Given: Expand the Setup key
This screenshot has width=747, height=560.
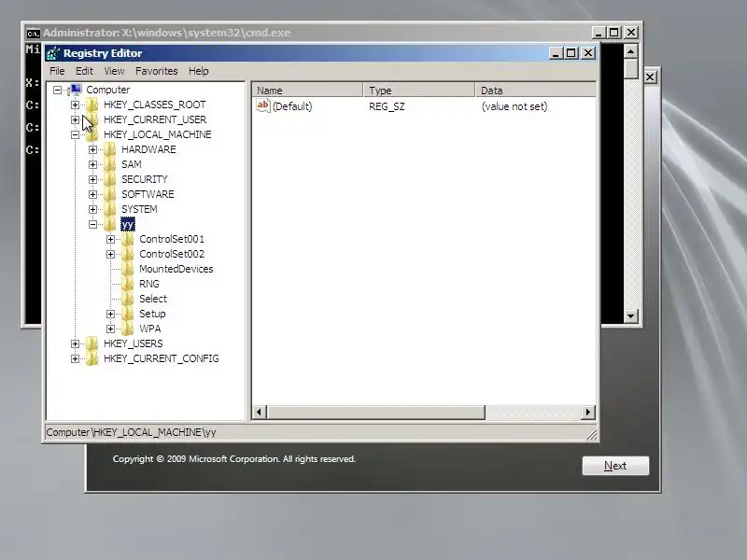Looking at the screenshot, I should (x=110, y=314).
